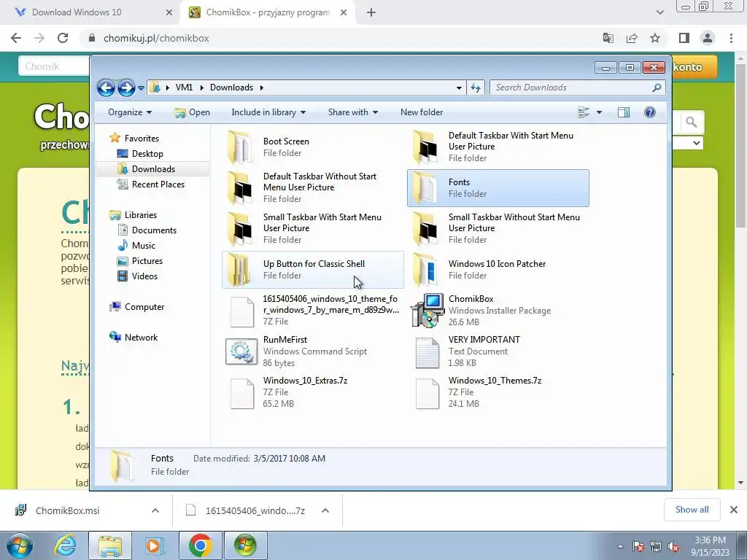Viewport: 747px width, 560px height.
Task: Expand arrow after Downloads breadcrumb
Action: point(262,87)
